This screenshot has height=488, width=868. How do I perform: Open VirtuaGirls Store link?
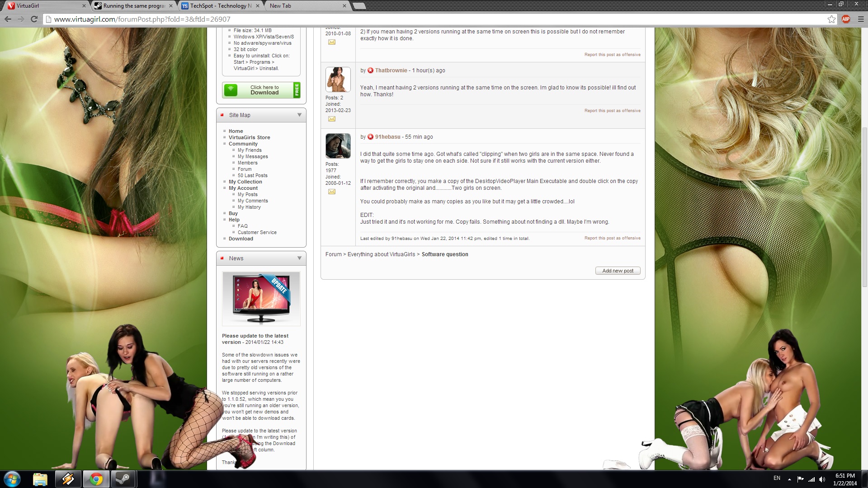point(249,137)
